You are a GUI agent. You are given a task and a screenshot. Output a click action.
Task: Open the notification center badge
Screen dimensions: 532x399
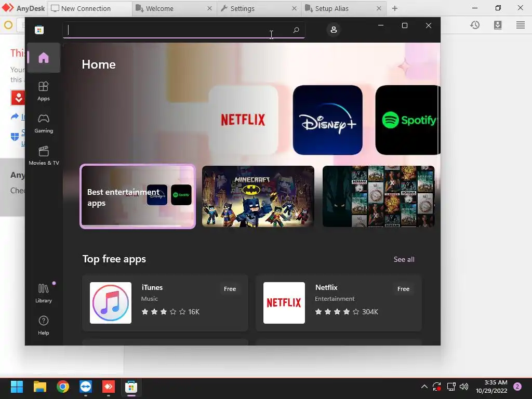[x=517, y=387]
